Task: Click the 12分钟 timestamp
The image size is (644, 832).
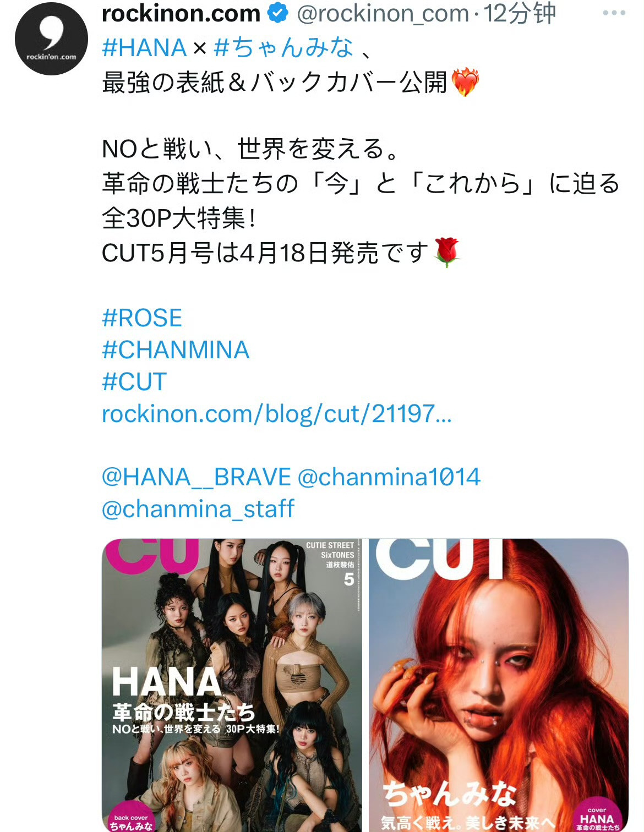Action: [x=520, y=13]
